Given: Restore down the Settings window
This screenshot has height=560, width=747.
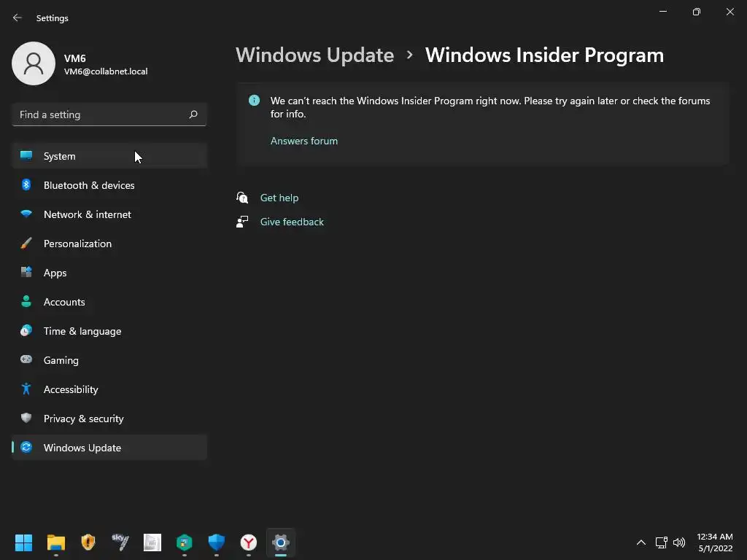Looking at the screenshot, I should (697, 12).
